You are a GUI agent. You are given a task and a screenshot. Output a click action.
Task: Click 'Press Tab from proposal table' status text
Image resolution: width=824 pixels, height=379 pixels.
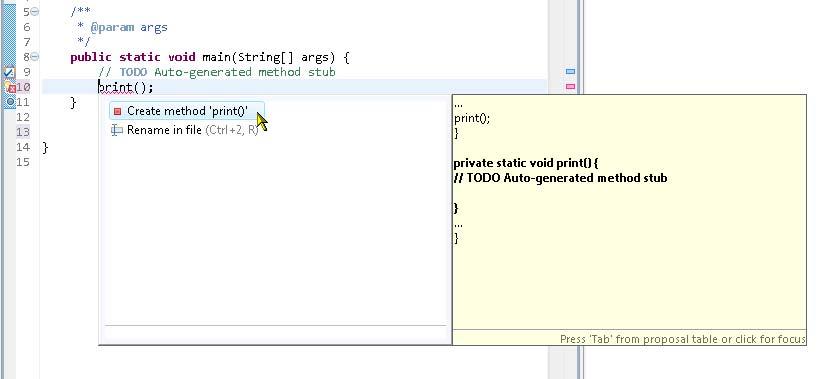[x=682, y=339]
